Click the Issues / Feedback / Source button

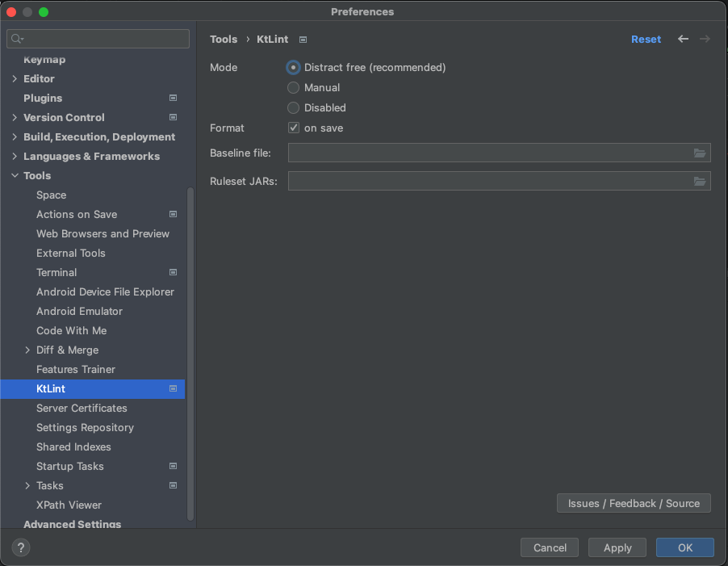634,503
